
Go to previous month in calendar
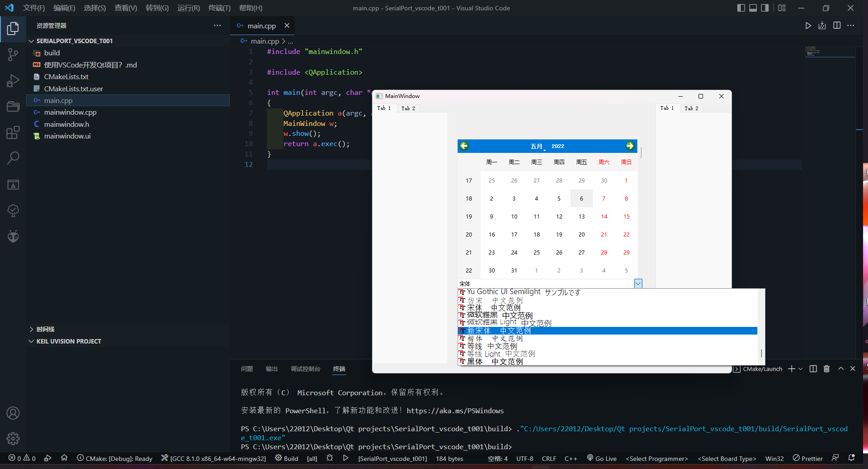click(x=464, y=146)
